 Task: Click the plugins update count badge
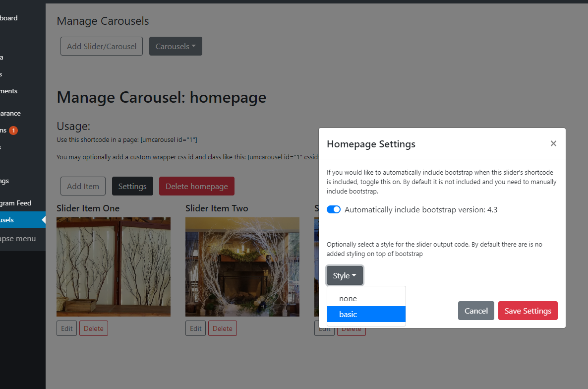point(13,130)
